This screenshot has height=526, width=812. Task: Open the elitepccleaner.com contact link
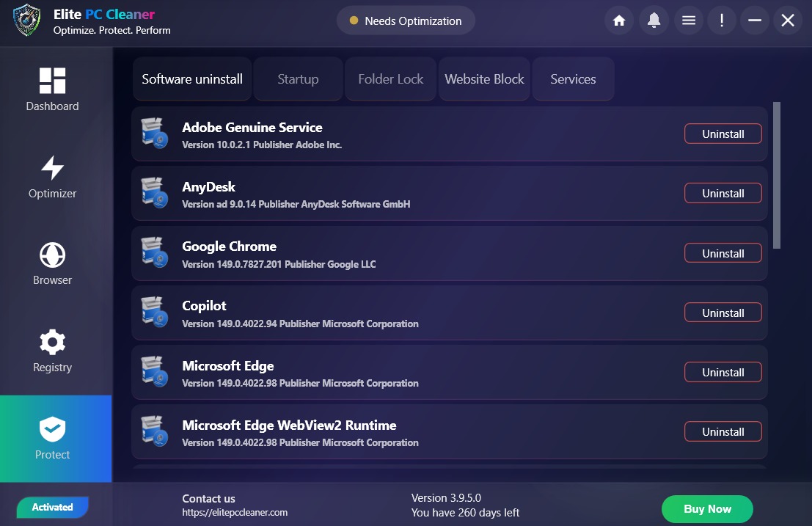[x=235, y=513]
